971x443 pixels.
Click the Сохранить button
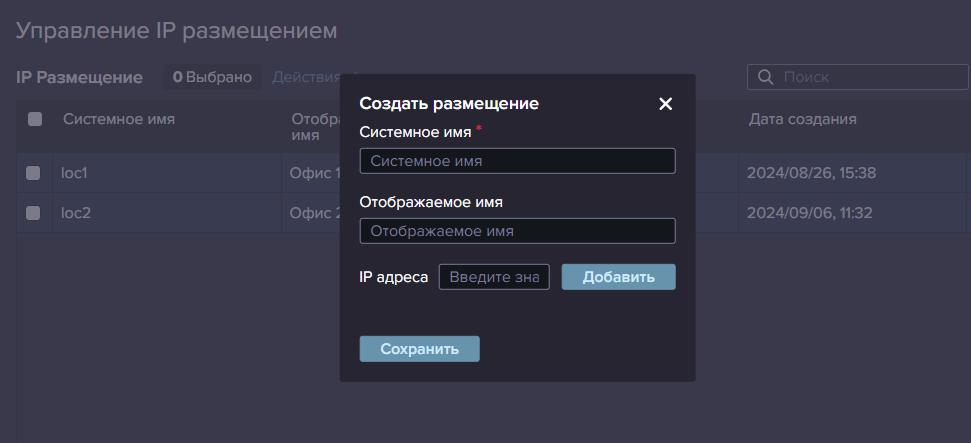pyautogui.click(x=419, y=349)
